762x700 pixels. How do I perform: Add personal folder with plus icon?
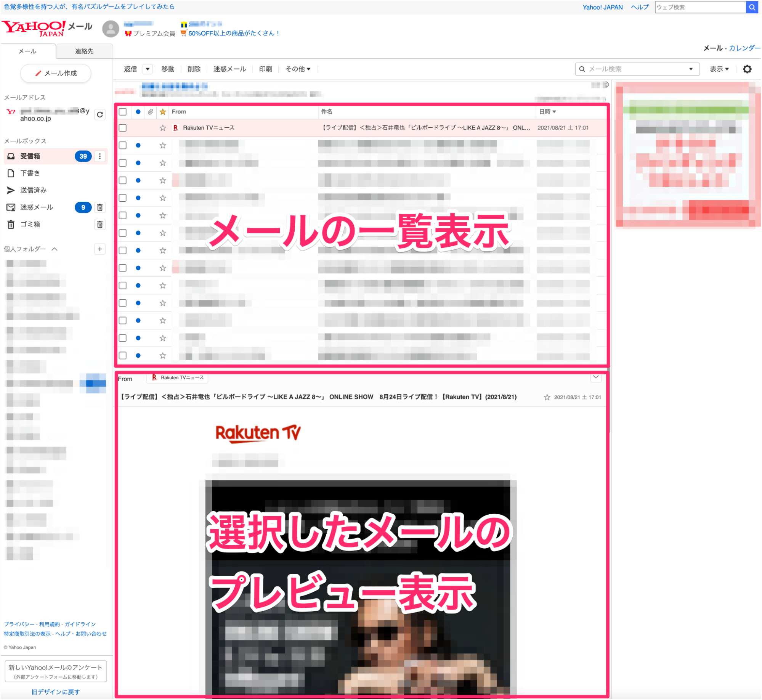click(x=100, y=249)
